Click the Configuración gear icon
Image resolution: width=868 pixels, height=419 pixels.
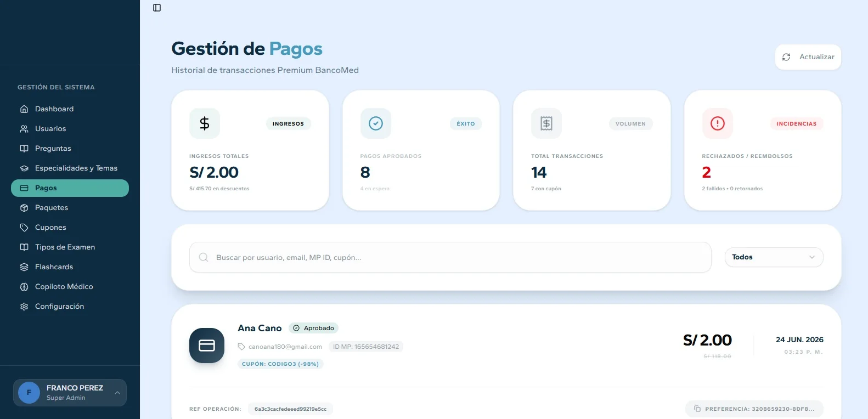[24, 307]
